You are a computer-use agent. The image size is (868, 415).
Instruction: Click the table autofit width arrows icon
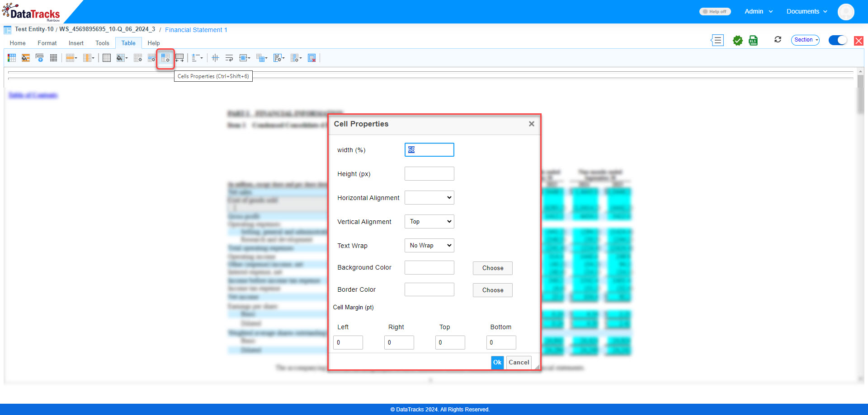pyautogui.click(x=179, y=58)
